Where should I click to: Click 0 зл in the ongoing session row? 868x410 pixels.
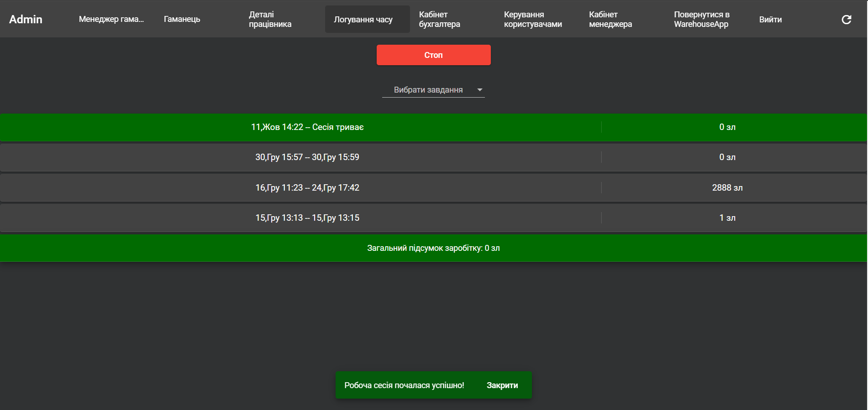tap(727, 127)
